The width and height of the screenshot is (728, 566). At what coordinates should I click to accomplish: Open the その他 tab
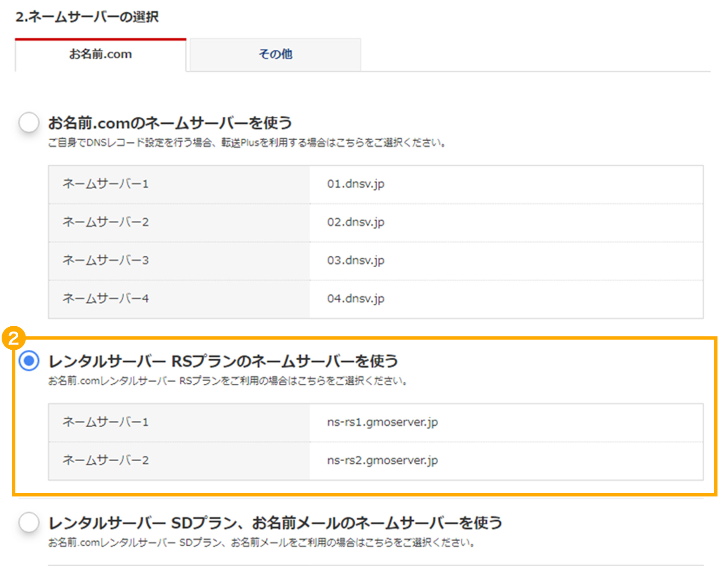click(x=275, y=55)
